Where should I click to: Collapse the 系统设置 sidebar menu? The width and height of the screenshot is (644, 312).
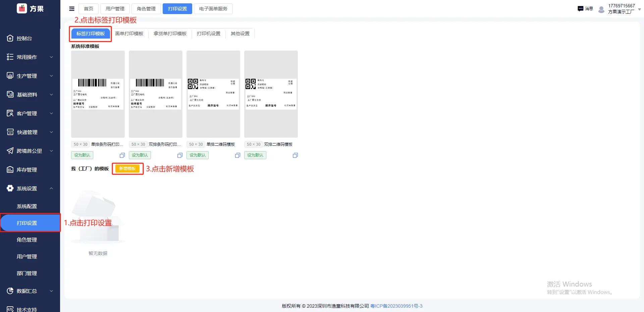pyautogui.click(x=30, y=188)
